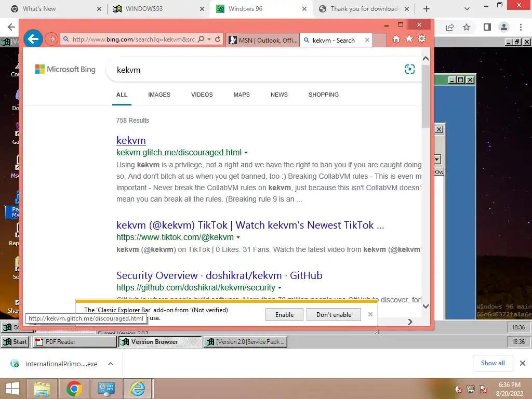Open IE Home page icon
Image resolution: width=532 pixels, height=399 pixels.
pyautogui.click(x=396, y=39)
